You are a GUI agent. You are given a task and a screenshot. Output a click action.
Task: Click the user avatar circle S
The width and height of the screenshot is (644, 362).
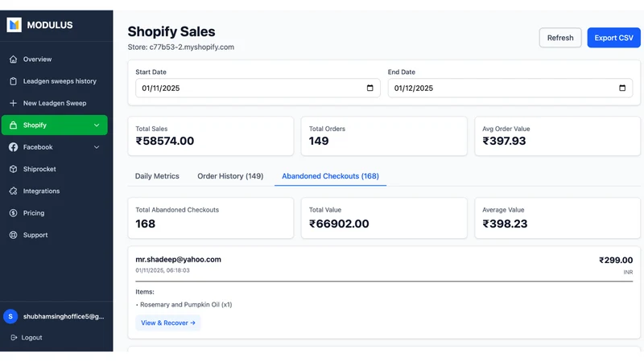[10, 316]
